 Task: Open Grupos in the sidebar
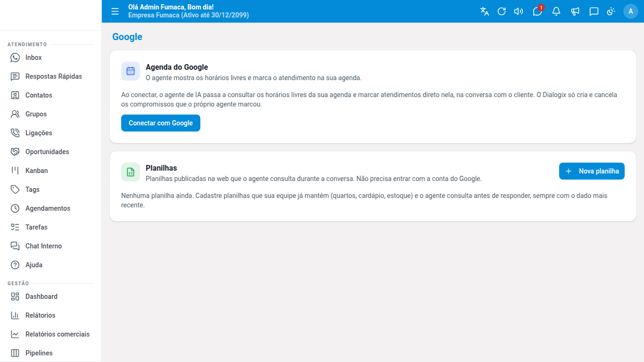pos(51,114)
